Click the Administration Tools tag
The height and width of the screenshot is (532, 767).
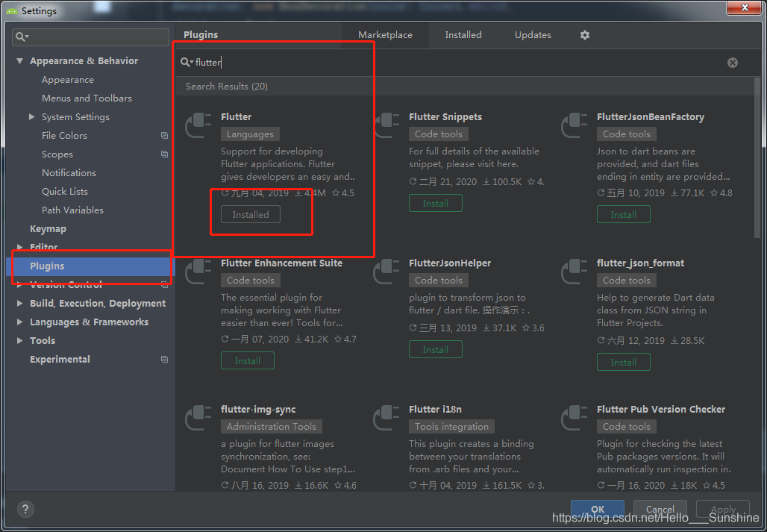tap(272, 426)
